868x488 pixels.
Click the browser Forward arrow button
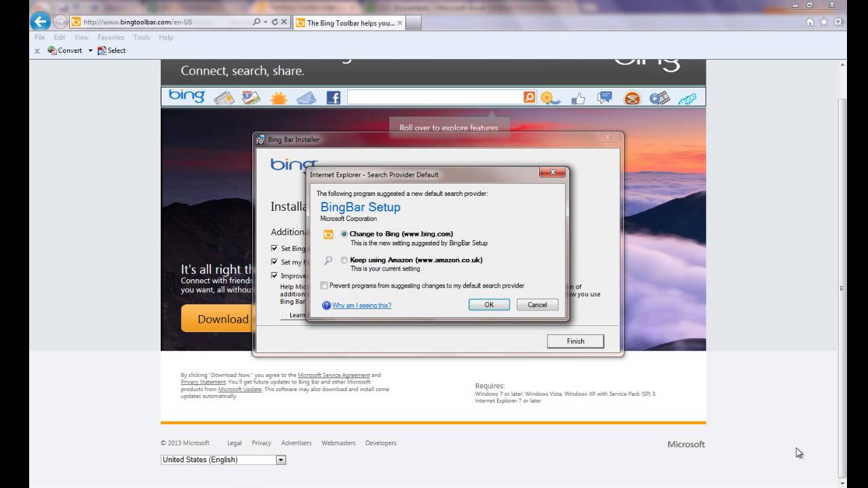point(60,22)
